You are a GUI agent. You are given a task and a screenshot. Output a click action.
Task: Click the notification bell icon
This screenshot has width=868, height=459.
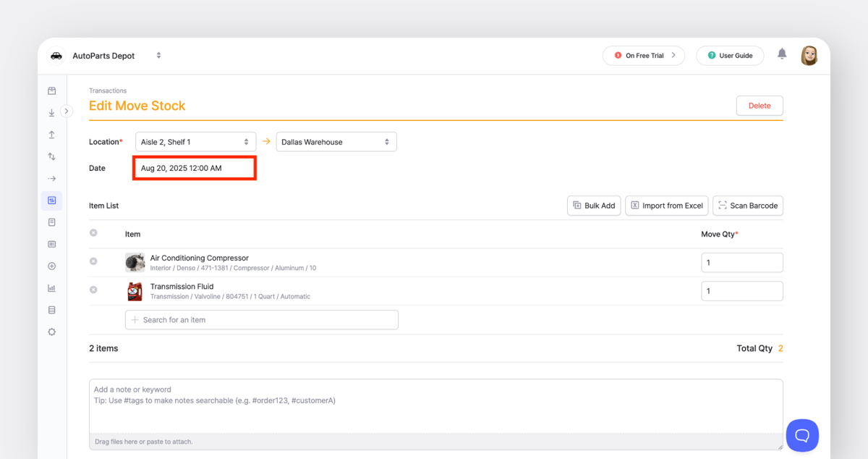(x=782, y=55)
